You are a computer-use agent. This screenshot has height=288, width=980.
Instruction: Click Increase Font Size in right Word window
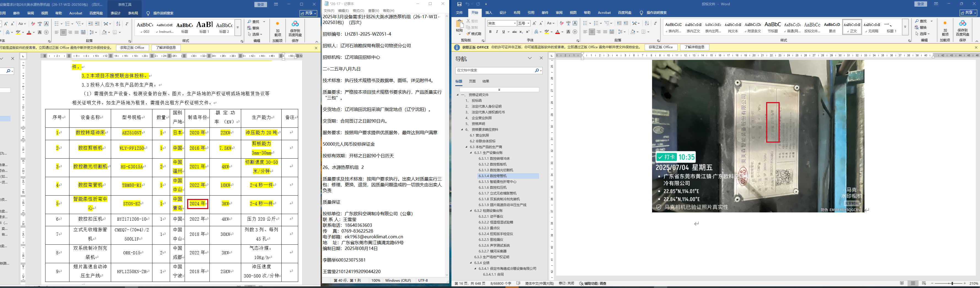(535, 23)
